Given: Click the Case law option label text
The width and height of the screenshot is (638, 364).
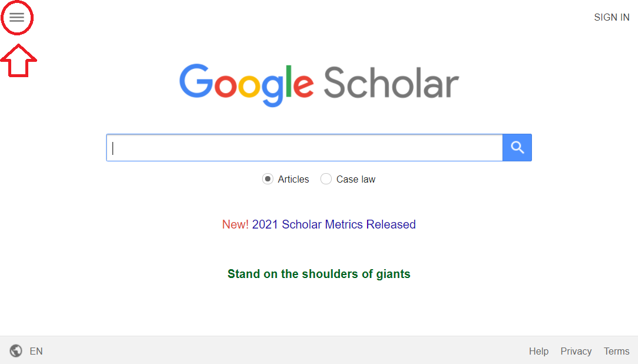Looking at the screenshot, I should (356, 180).
